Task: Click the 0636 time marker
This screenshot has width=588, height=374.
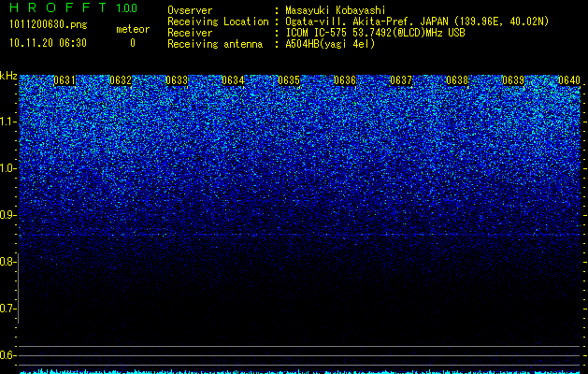Action: pos(345,80)
